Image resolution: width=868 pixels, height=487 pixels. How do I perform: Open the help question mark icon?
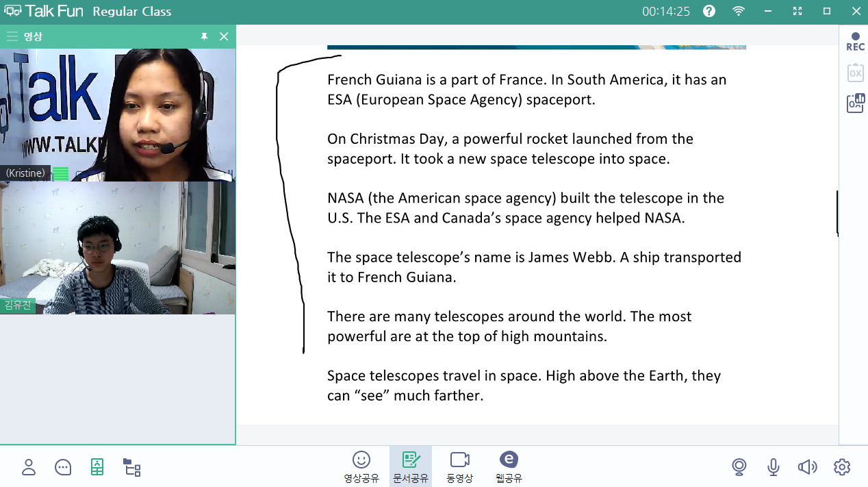tap(709, 12)
